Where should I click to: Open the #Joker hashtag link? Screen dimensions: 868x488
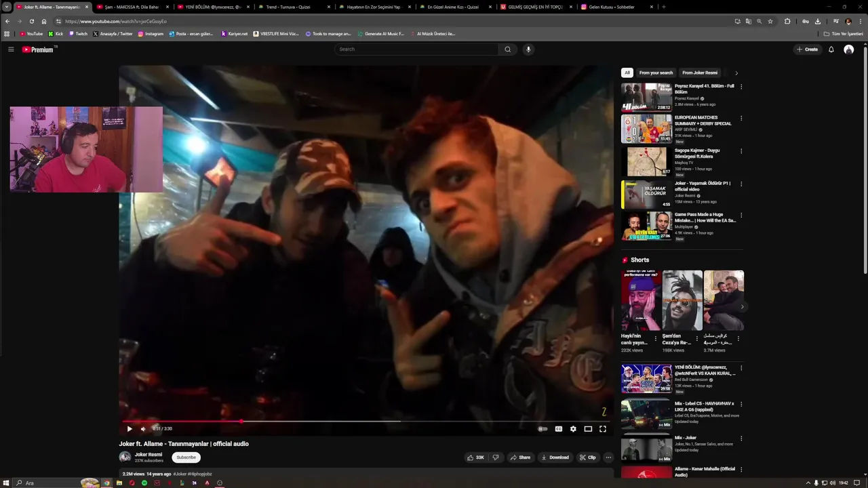pos(180,474)
